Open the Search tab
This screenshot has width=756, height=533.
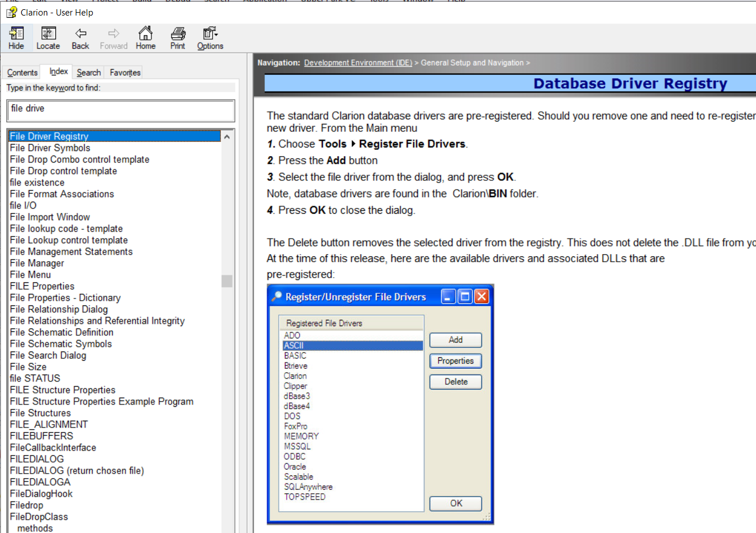(x=89, y=73)
